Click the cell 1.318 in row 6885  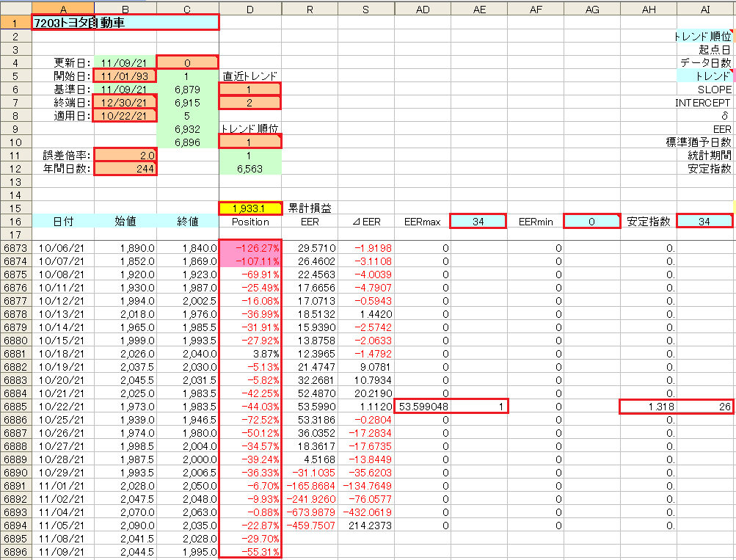pos(648,407)
